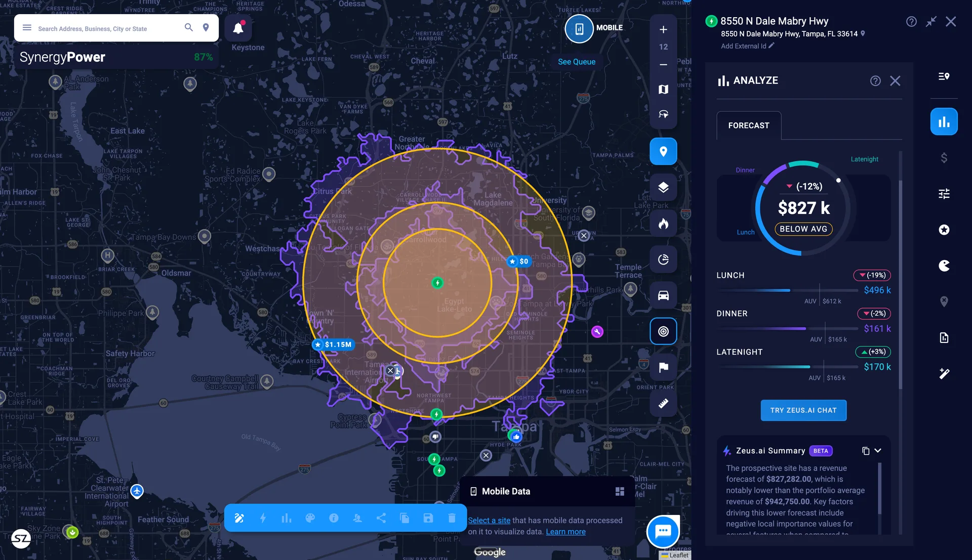Open help for the ANALYZE panel
The height and width of the screenshot is (560, 972).
tap(875, 81)
